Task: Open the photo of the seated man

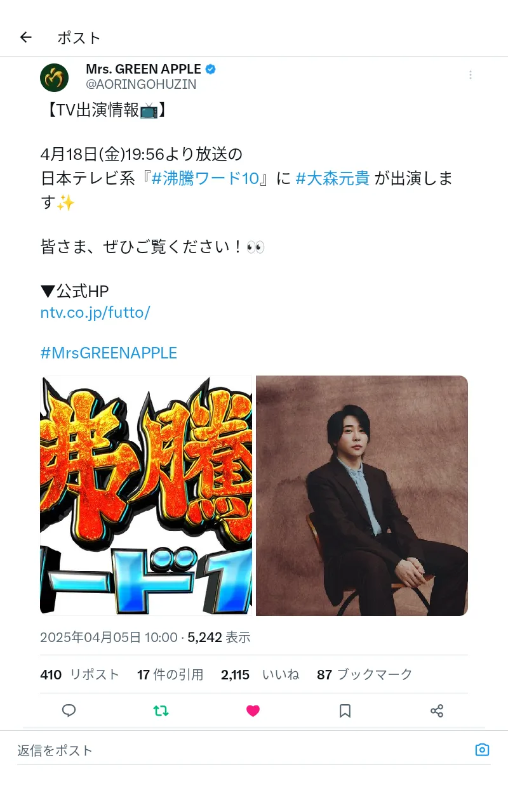Action: tap(362, 495)
